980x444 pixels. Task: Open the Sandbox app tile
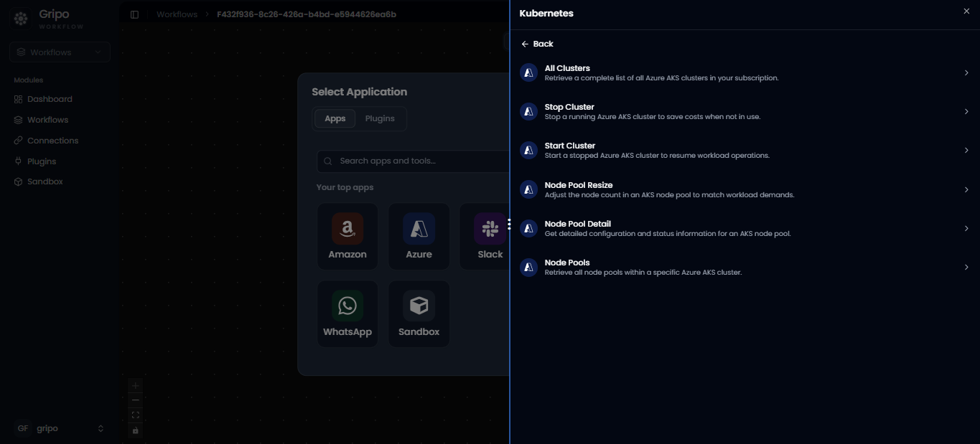419,313
